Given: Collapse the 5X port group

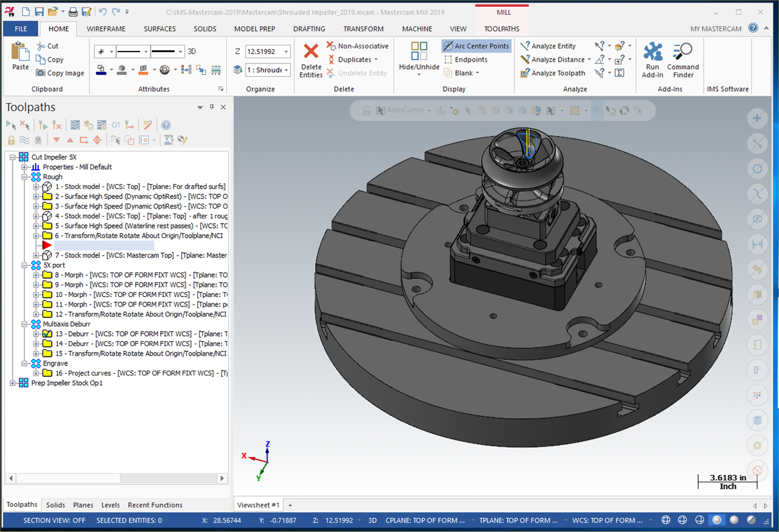Looking at the screenshot, I should pos(25,265).
